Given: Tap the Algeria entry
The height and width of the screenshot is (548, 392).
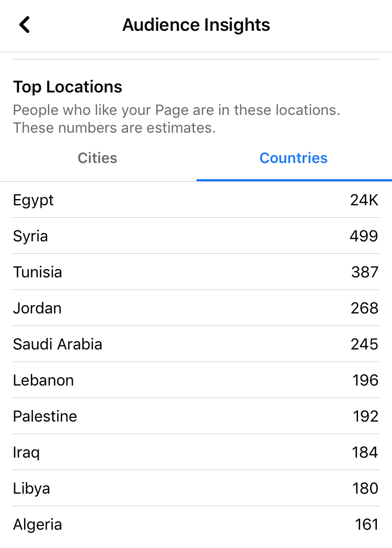Looking at the screenshot, I should click(196, 524).
